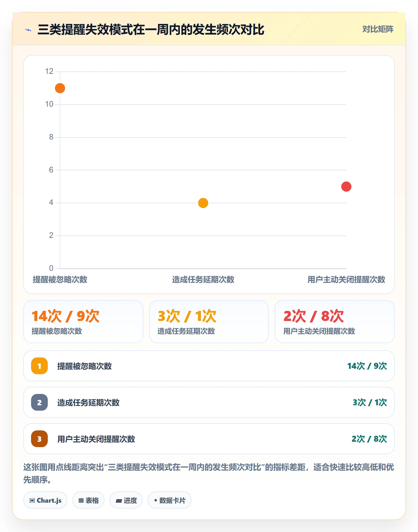Click the y-axis tick label 12
Screen dimensions: 418x532
tap(49, 71)
